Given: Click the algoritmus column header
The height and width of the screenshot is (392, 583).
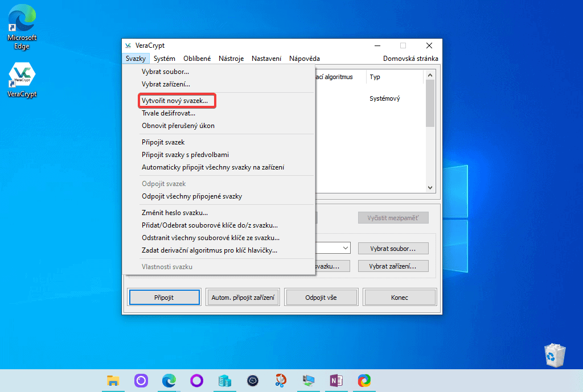Looking at the screenshot, I should point(341,77).
